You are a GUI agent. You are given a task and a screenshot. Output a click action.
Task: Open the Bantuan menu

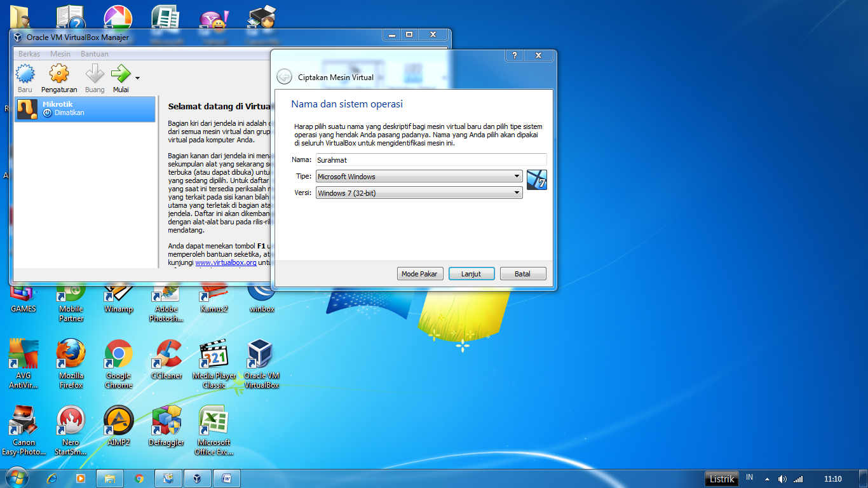tap(94, 54)
